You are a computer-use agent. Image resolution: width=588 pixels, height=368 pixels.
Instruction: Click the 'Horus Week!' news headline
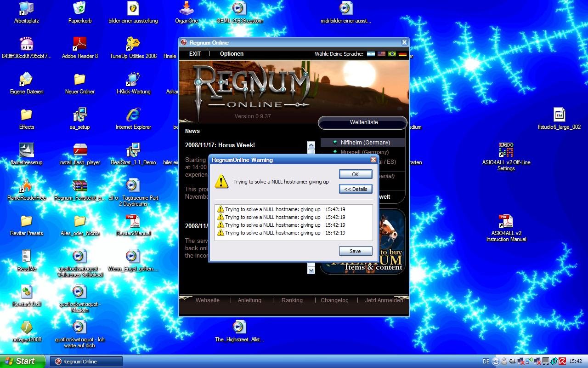click(x=220, y=145)
